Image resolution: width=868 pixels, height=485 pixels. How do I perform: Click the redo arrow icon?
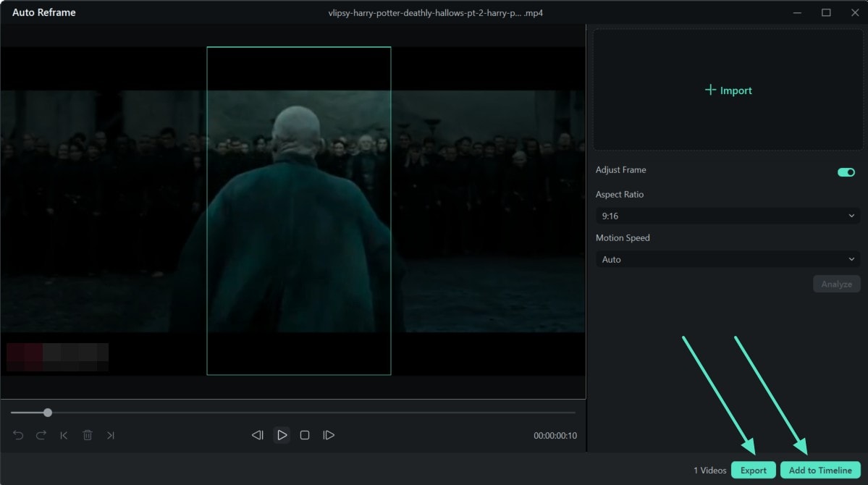pyautogui.click(x=41, y=435)
